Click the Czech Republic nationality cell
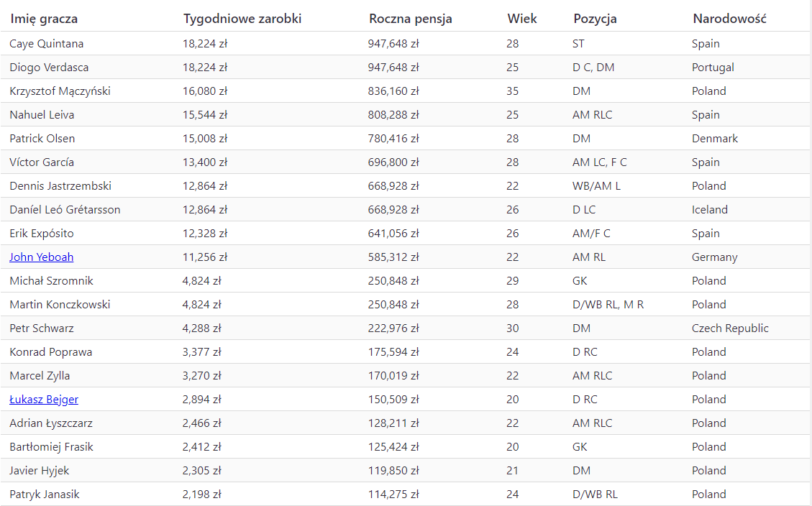 [x=730, y=328]
